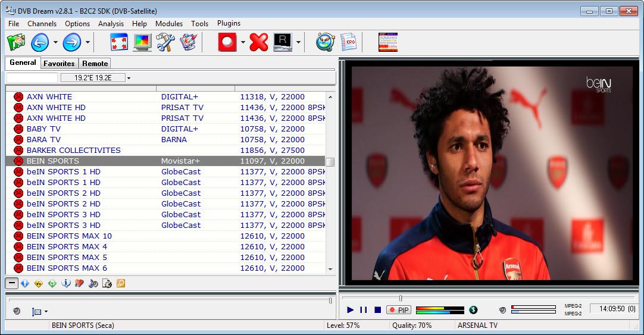Select the BABY TV channel row
644x335 pixels.
(x=43, y=129)
